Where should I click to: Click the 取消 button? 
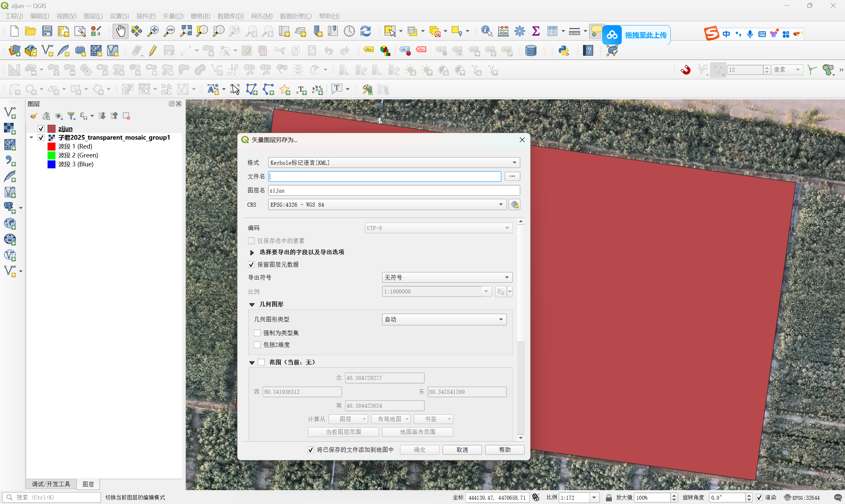pyautogui.click(x=462, y=450)
